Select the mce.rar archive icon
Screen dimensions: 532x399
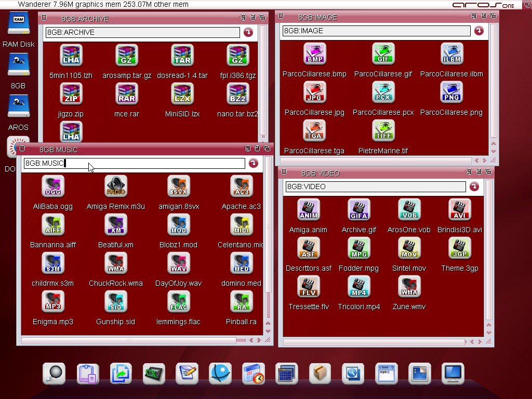tap(127, 94)
